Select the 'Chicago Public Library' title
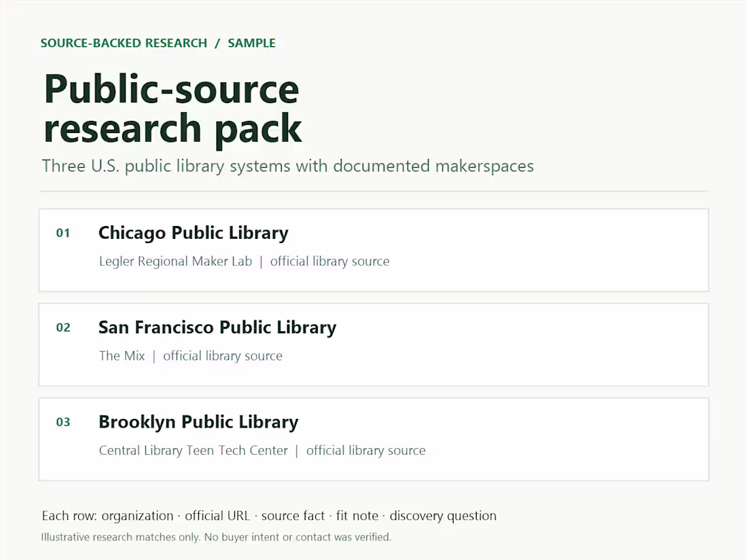 click(x=194, y=233)
